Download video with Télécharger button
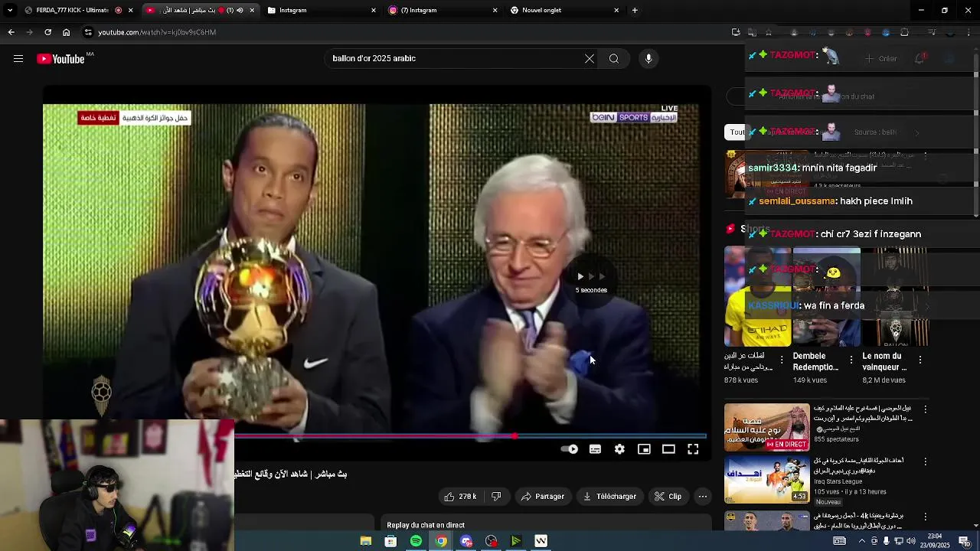The width and height of the screenshot is (980, 551). (x=609, y=497)
